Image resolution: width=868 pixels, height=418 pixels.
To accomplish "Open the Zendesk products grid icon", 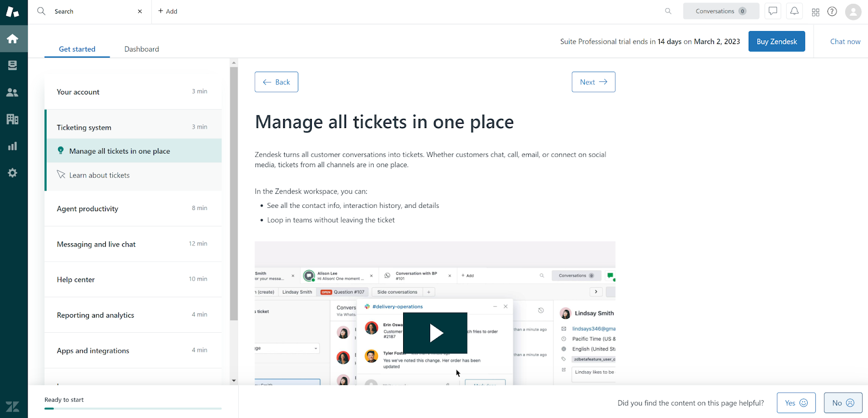I will click(x=815, y=12).
